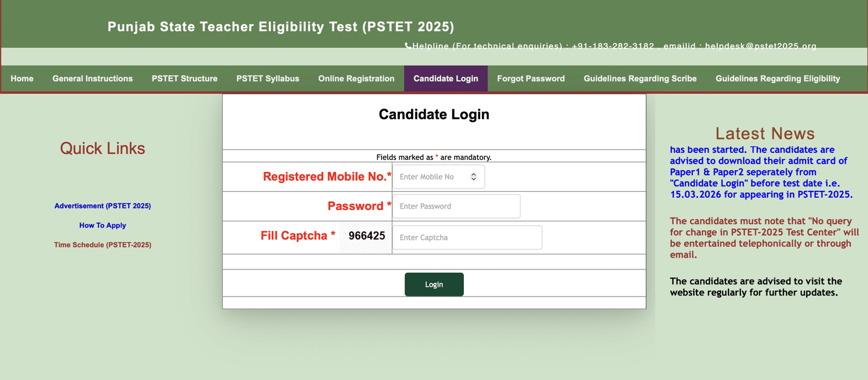The image size is (868, 380).
Task: Focus the Enter Captcha input box
Action: pyautogui.click(x=467, y=237)
